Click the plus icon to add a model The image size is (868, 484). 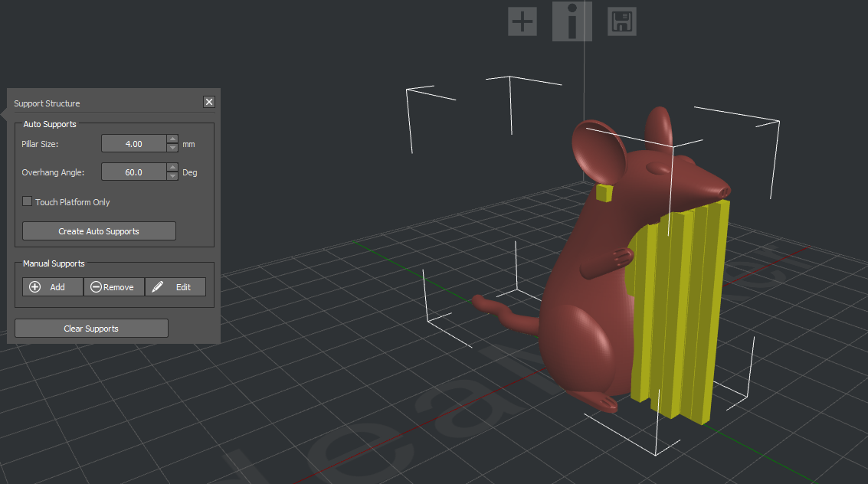tap(522, 21)
